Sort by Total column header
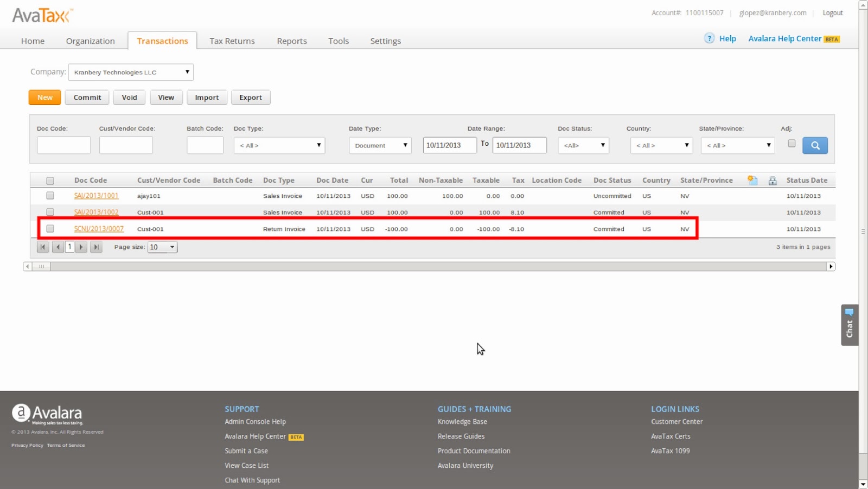868x489 pixels. point(399,181)
